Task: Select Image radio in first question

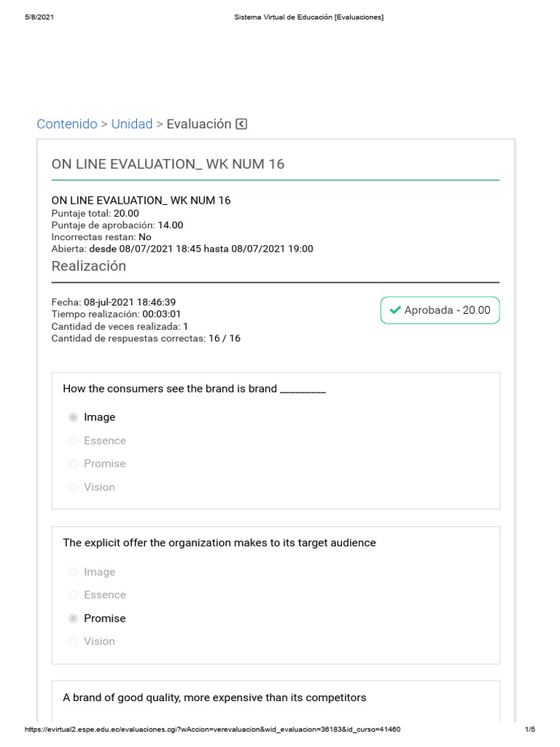Action: 73,417
